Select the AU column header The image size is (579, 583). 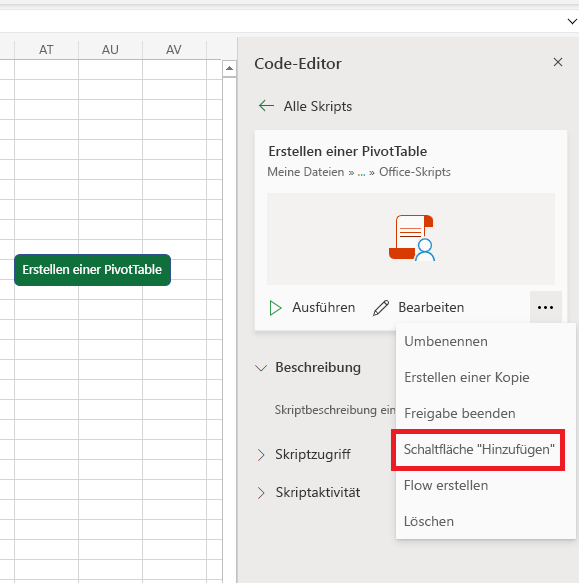point(110,49)
